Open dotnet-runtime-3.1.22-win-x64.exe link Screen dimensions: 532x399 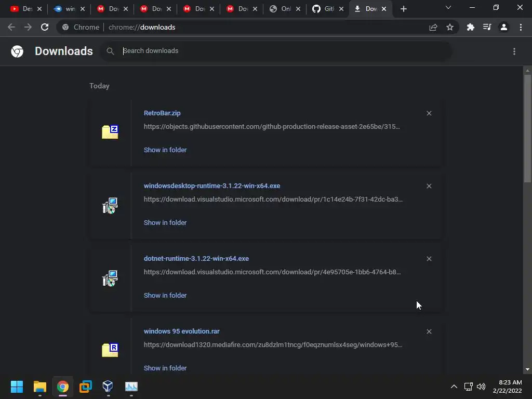click(x=196, y=259)
